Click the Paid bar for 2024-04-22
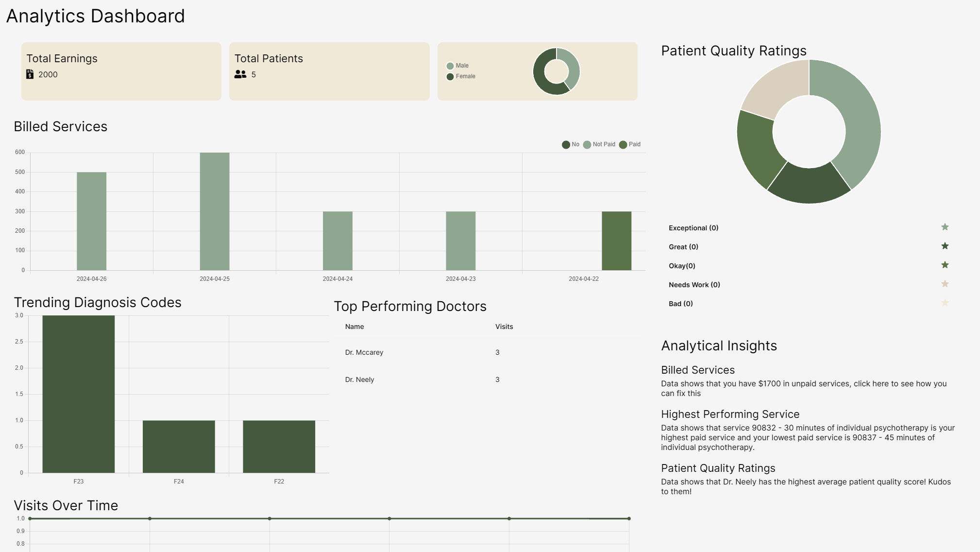 point(616,241)
